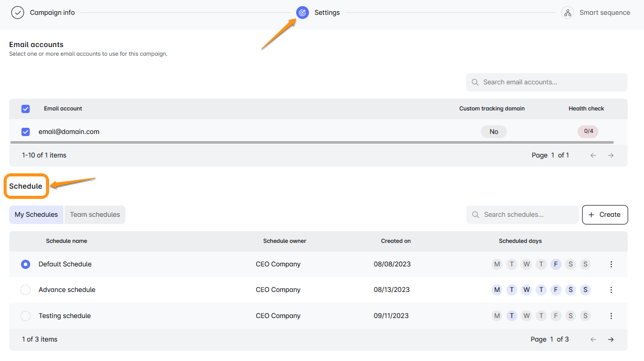Image resolution: width=644 pixels, height=361 pixels.
Task: Click the Smart sequence step icon
Action: tap(567, 13)
